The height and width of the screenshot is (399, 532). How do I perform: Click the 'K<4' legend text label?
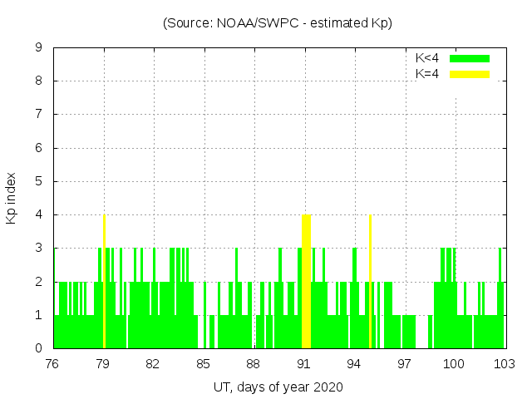[x=427, y=58]
